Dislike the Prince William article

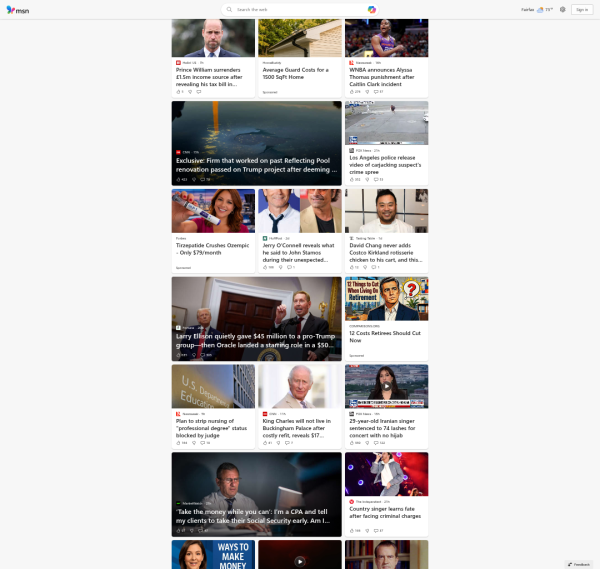[190, 92]
